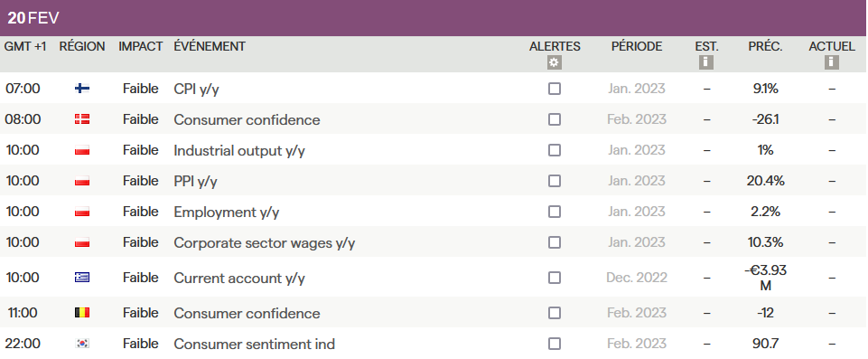Check alert box for PPI y/y
This screenshot has height=359, width=868.
pyautogui.click(x=554, y=181)
